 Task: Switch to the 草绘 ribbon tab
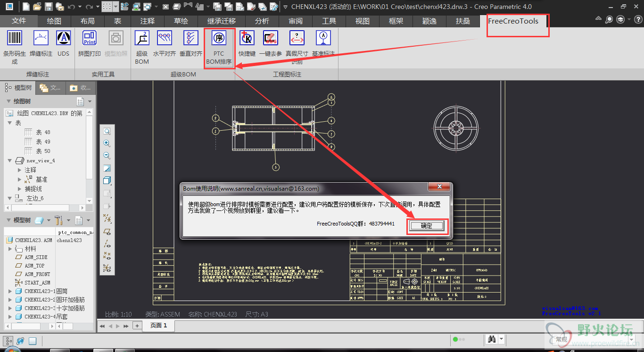(x=181, y=21)
